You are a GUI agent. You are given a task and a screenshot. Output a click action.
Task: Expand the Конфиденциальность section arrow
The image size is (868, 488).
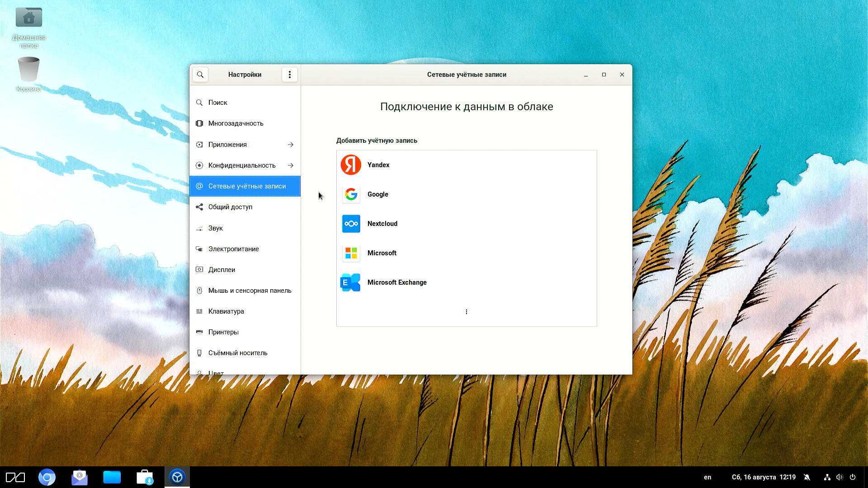click(291, 165)
